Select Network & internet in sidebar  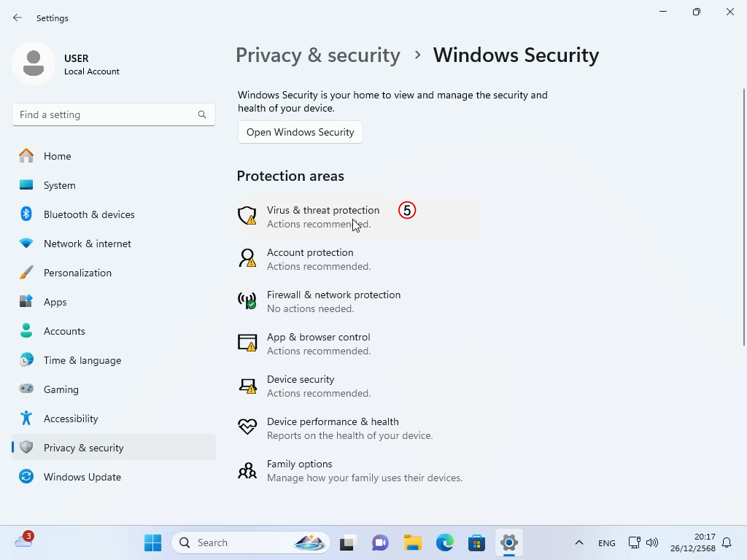point(87,244)
